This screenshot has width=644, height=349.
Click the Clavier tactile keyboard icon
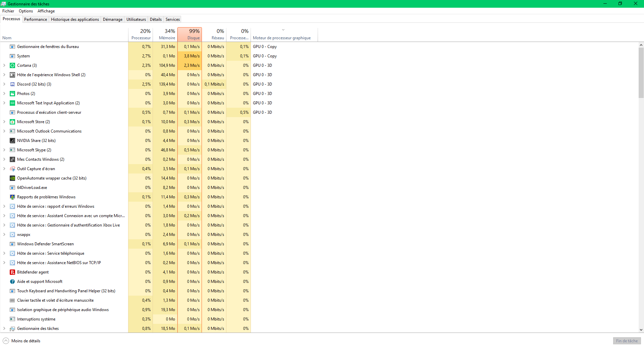coord(12,300)
